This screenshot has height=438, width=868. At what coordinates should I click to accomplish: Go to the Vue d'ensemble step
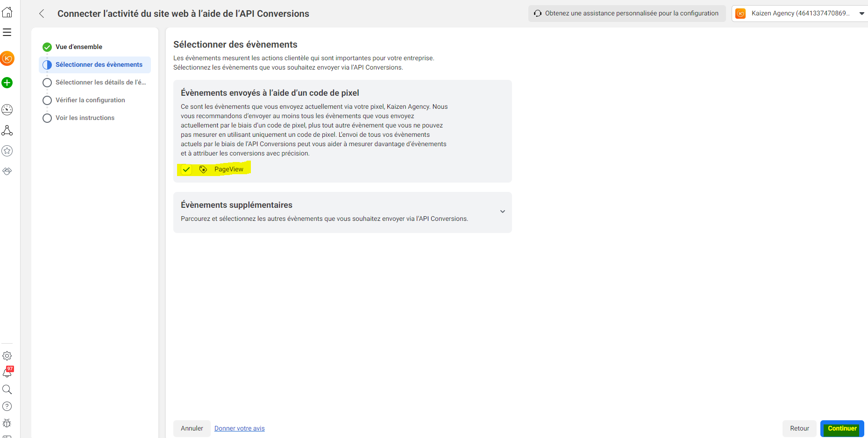tap(78, 47)
